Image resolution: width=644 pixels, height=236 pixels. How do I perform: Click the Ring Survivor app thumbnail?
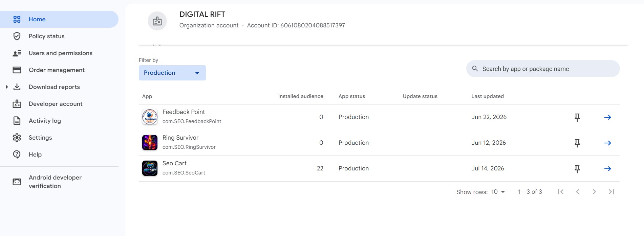pos(150,143)
